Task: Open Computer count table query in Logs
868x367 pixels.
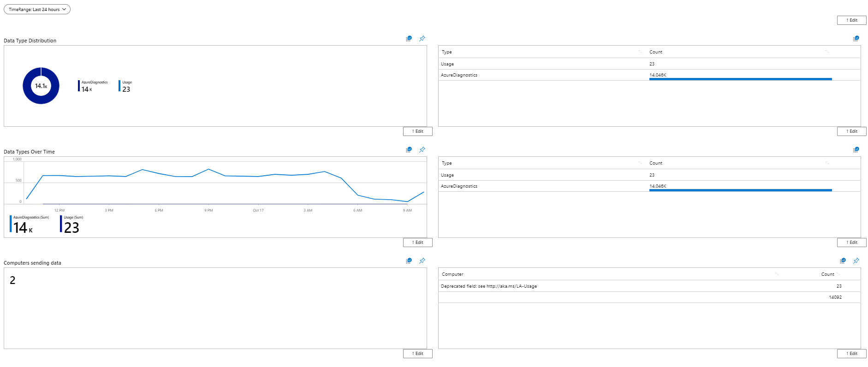Action: point(843,261)
